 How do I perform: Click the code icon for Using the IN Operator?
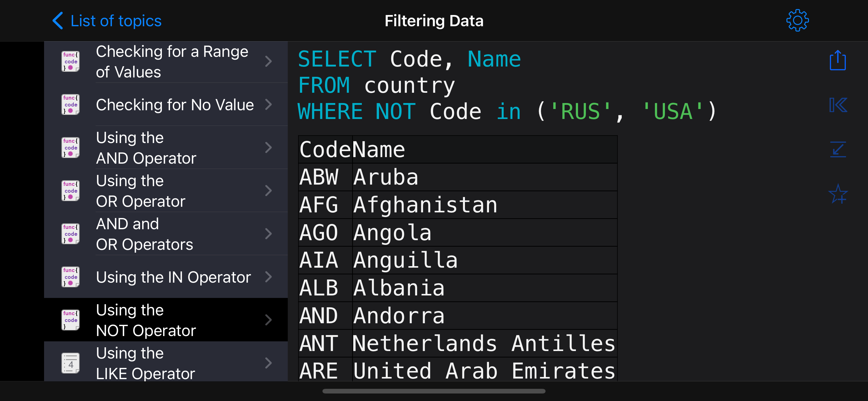70,277
